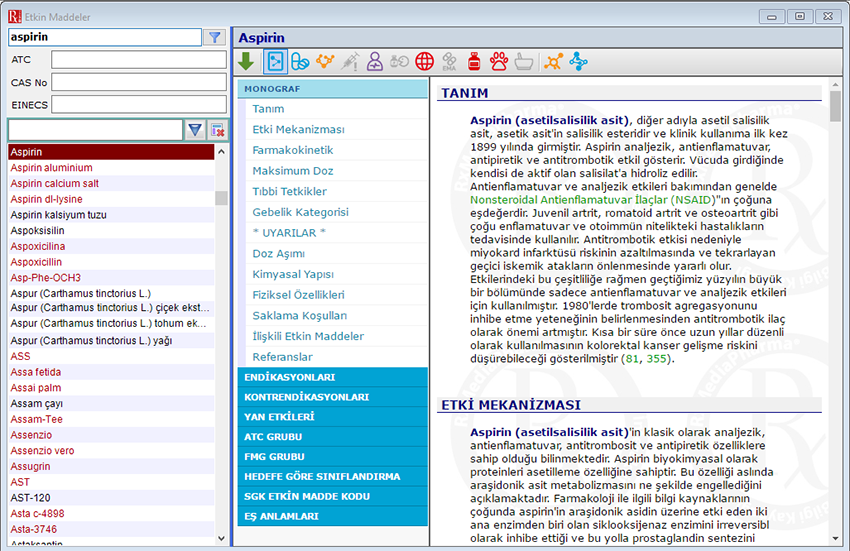Click the grey mortar and pestle icon
Screen dimensions: 850x551
pyautogui.click(x=524, y=61)
